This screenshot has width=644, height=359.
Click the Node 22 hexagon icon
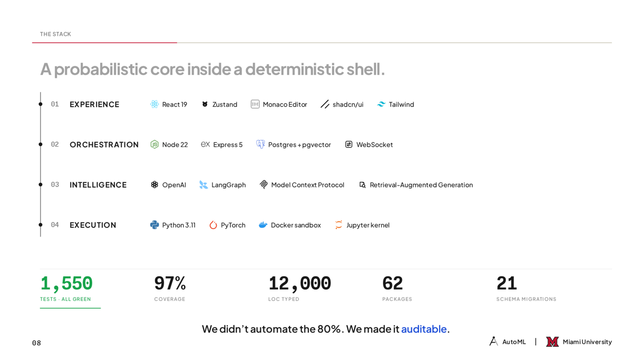tap(154, 144)
